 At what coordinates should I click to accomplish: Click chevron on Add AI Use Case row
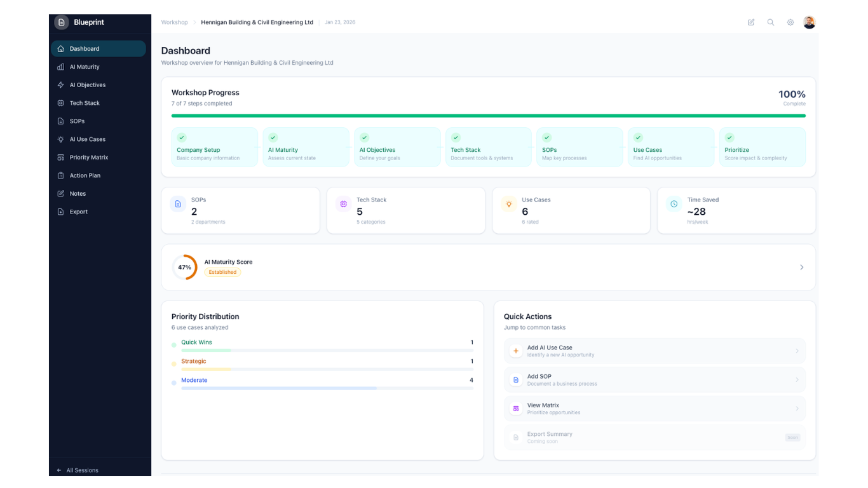tap(797, 351)
